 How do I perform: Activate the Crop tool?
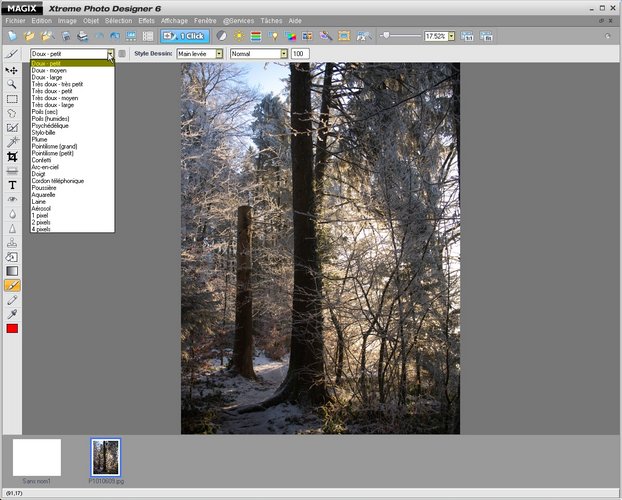(x=12, y=157)
